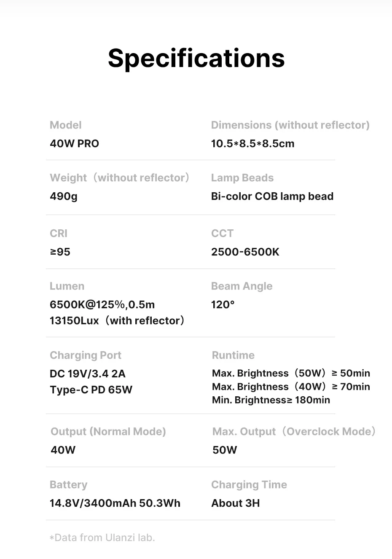Select the 40W PRO model value
392x559 pixels.
74,144
